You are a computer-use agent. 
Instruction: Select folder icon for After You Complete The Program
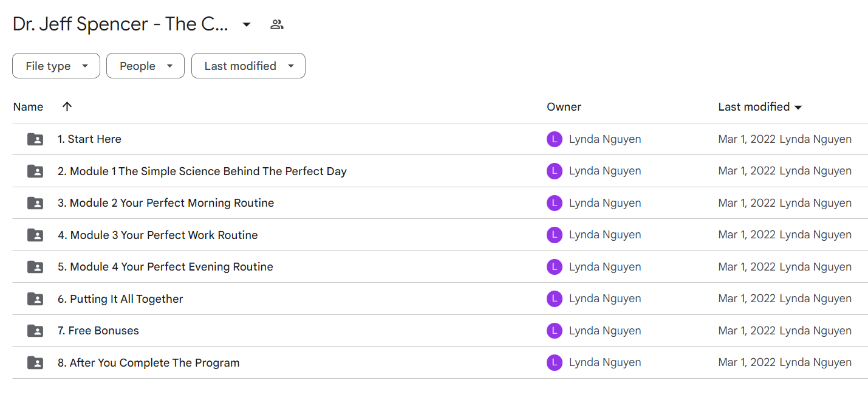click(36, 363)
